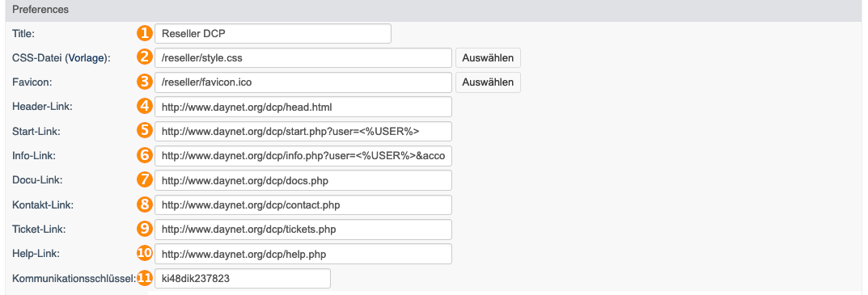868x295 pixels.
Task: Click the Title: label
Action: click(x=23, y=34)
